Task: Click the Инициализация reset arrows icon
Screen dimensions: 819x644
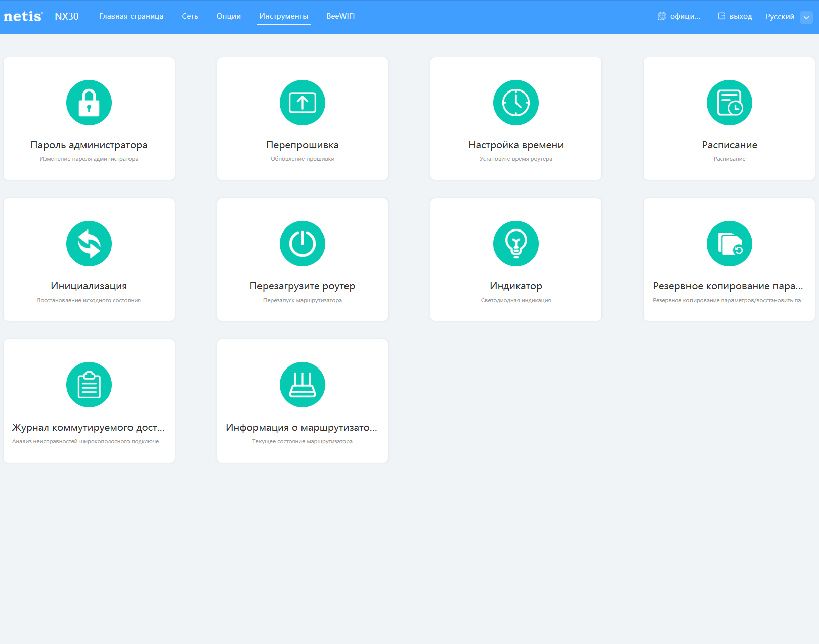Action: pyautogui.click(x=89, y=244)
